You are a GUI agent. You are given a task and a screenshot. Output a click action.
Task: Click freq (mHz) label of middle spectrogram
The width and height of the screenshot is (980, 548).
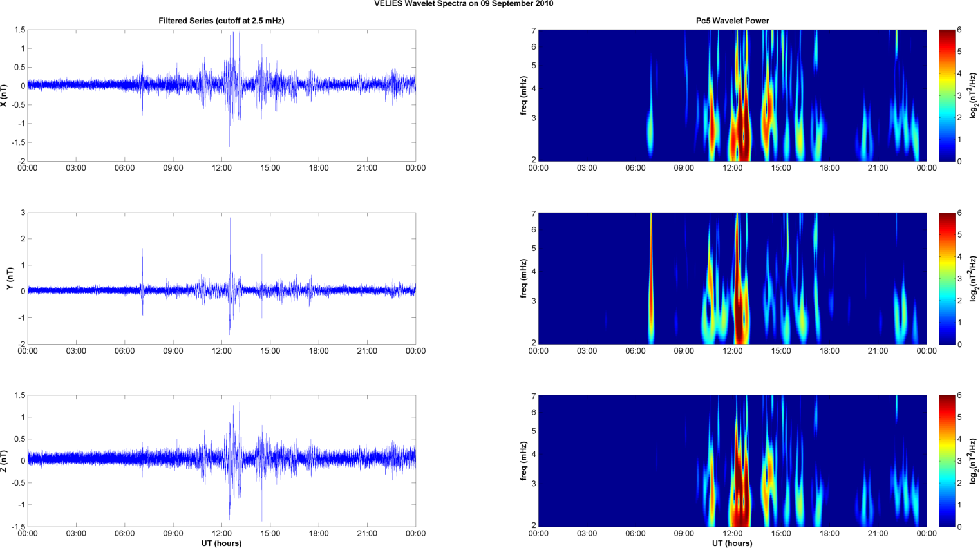[524, 278]
